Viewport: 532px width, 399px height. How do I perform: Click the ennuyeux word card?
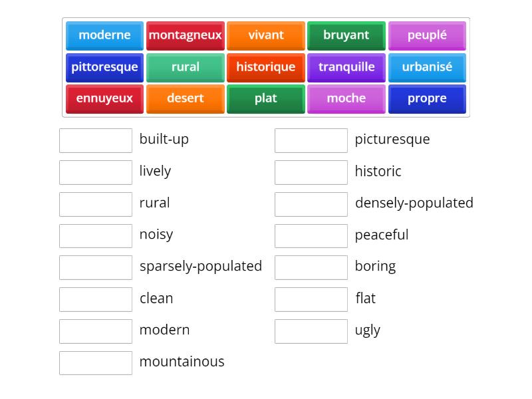tap(104, 98)
